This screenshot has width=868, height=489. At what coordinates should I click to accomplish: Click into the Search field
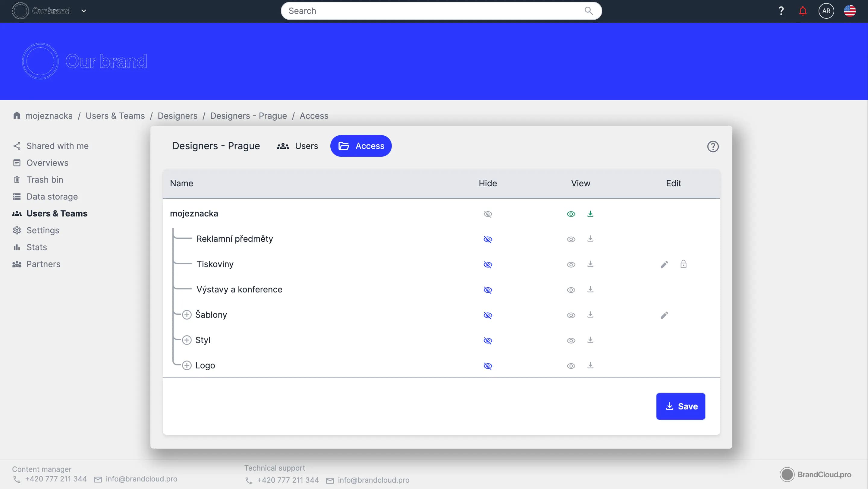(431, 11)
